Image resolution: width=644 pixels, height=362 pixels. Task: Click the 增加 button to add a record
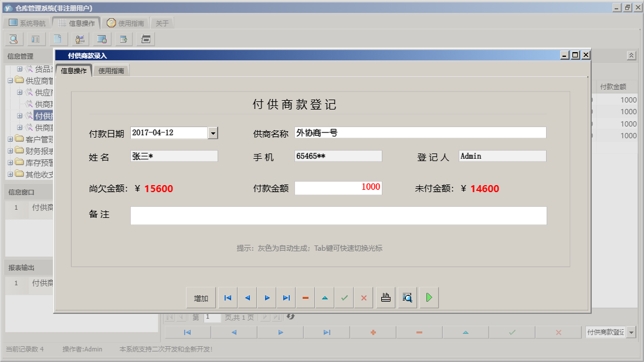201,298
